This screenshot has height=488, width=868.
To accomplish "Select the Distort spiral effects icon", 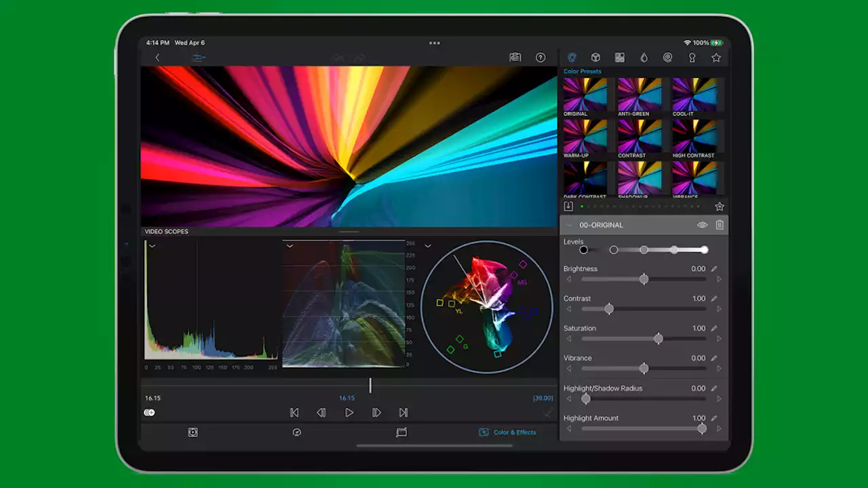I will click(x=668, y=58).
